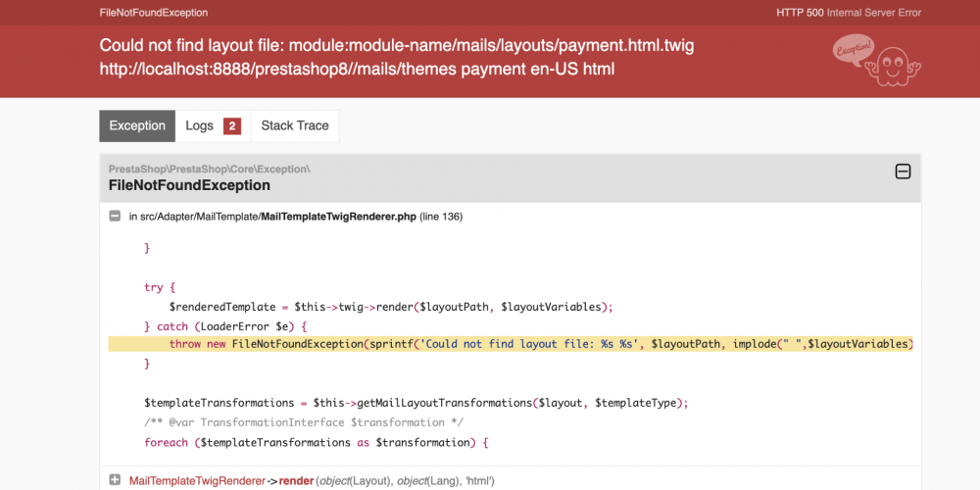Click the red Logs count badge 2
Screen dimensions: 980x490
[232, 126]
